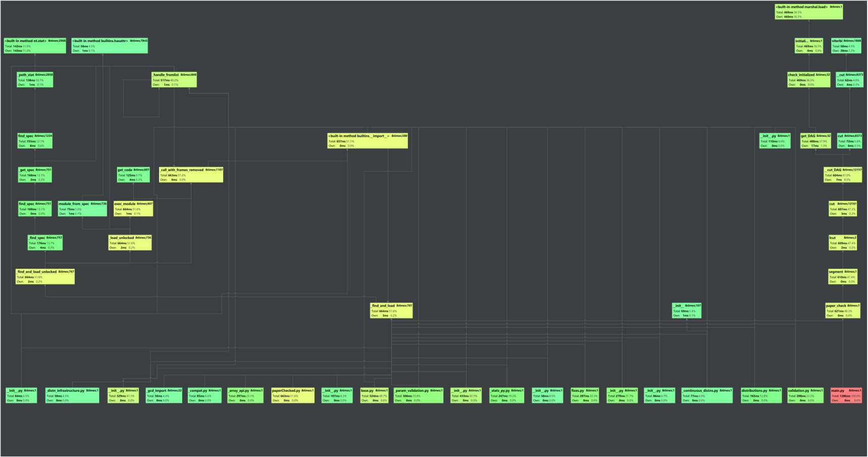Click the _load_unlocked node
Viewport: 868px width, 457px height.
coord(130,242)
